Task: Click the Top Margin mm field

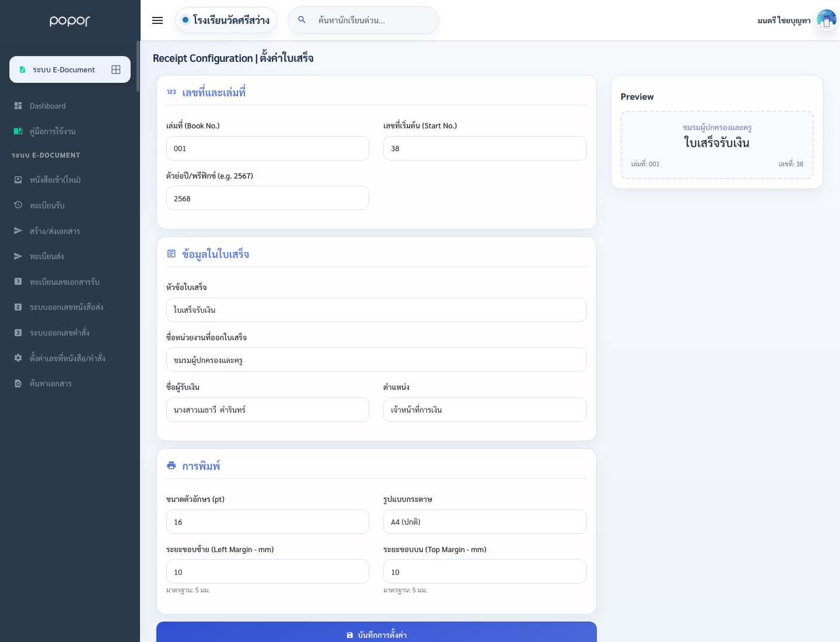Action: [x=485, y=571]
